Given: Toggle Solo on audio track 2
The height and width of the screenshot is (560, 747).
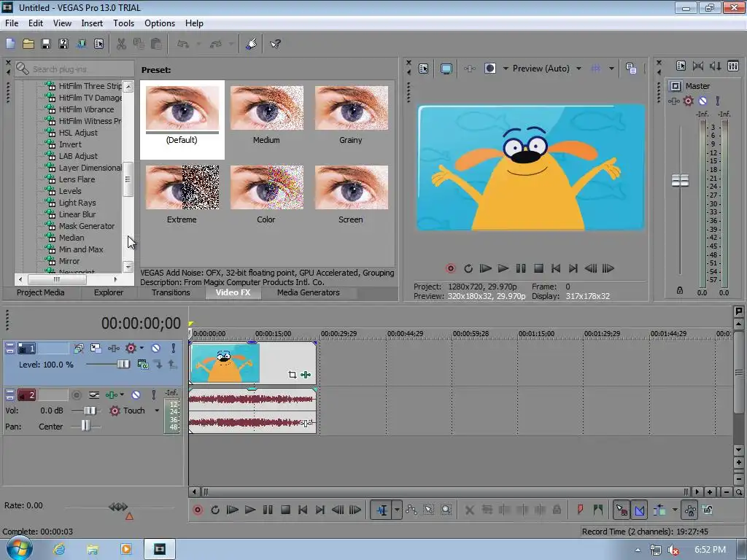Looking at the screenshot, I should pyautogui.click(x=153, y=394).
